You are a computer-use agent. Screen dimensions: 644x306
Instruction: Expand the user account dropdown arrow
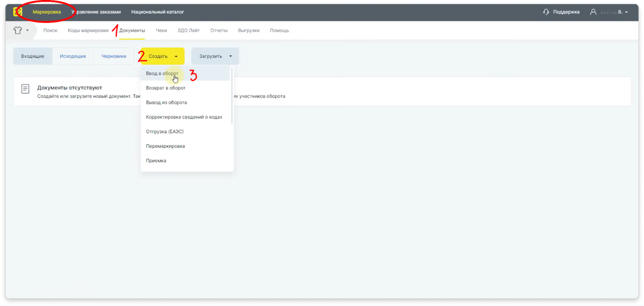(626, 12)
